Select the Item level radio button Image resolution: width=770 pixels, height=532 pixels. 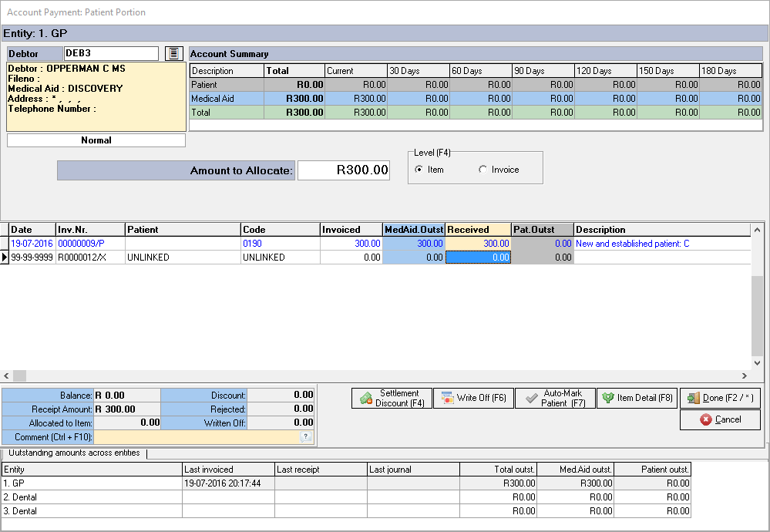(419, 170)
